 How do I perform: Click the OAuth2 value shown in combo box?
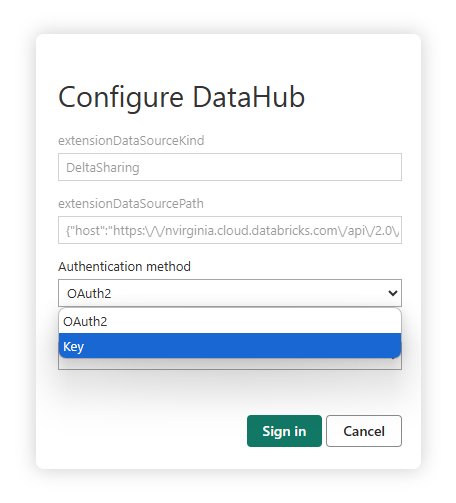(x=89, y=294)
